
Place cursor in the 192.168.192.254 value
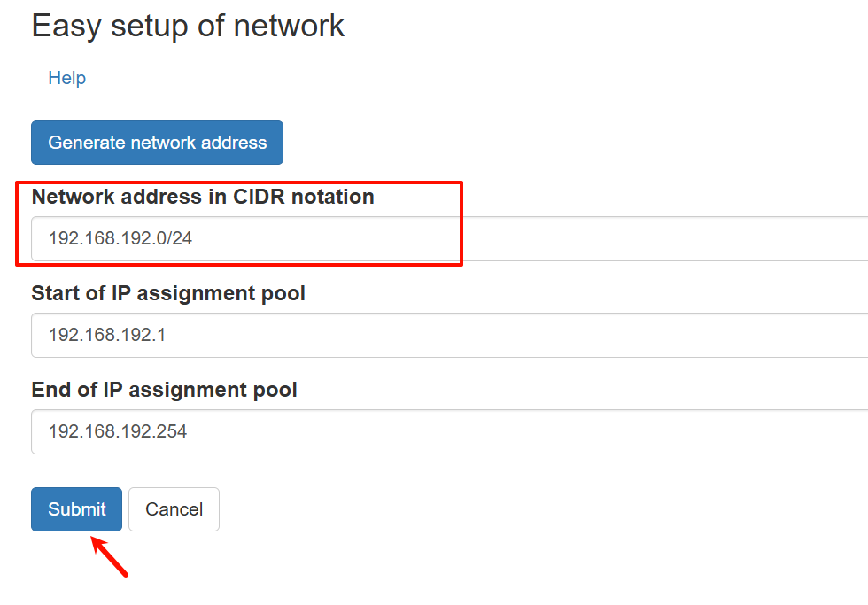coord(117,431)
